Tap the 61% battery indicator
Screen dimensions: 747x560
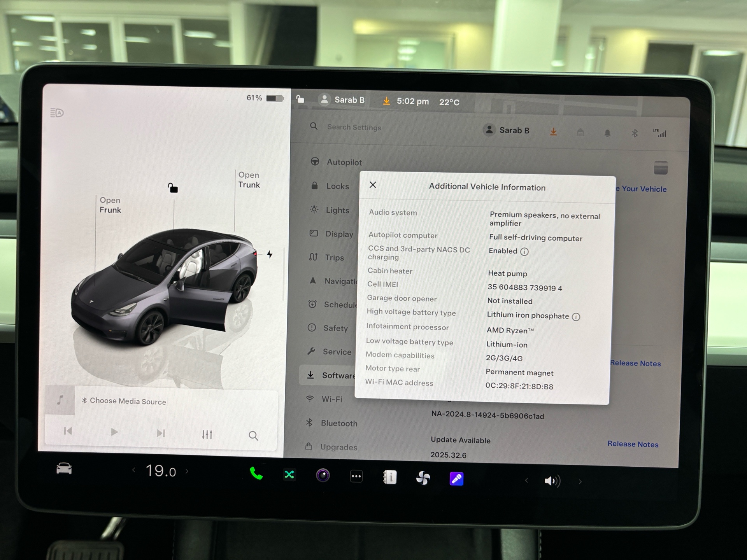[265, 98]
